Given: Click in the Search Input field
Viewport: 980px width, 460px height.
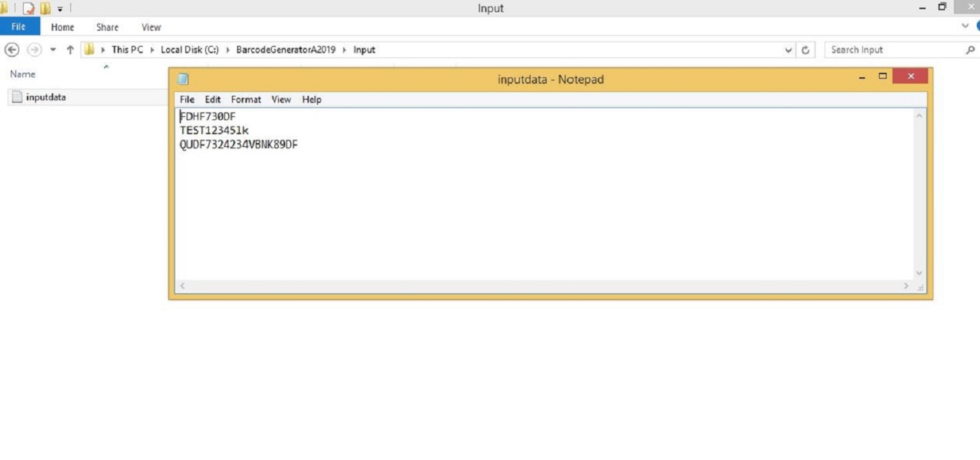Looking at the screenshot, I should (895, 50).
